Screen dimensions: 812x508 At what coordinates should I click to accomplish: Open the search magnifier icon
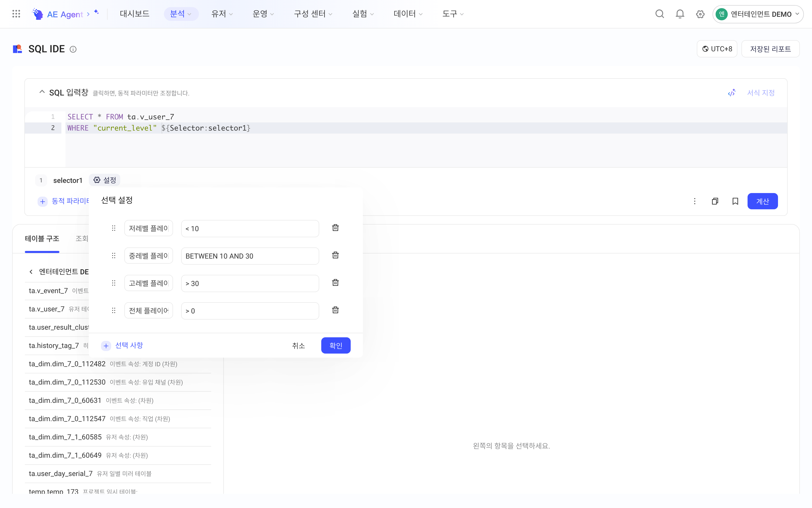tap(659, 14)
